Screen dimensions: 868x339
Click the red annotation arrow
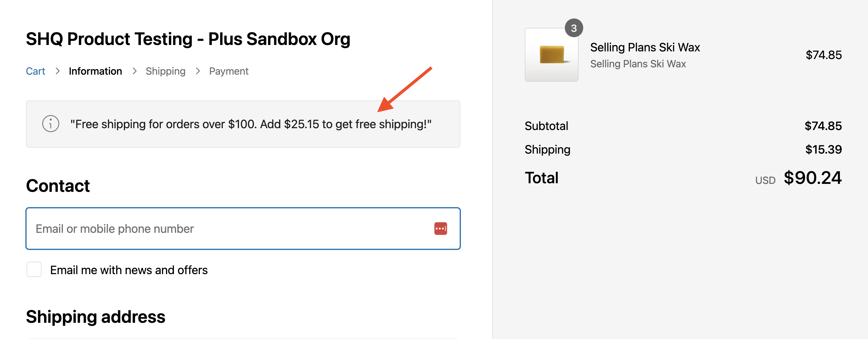(404, 90)
